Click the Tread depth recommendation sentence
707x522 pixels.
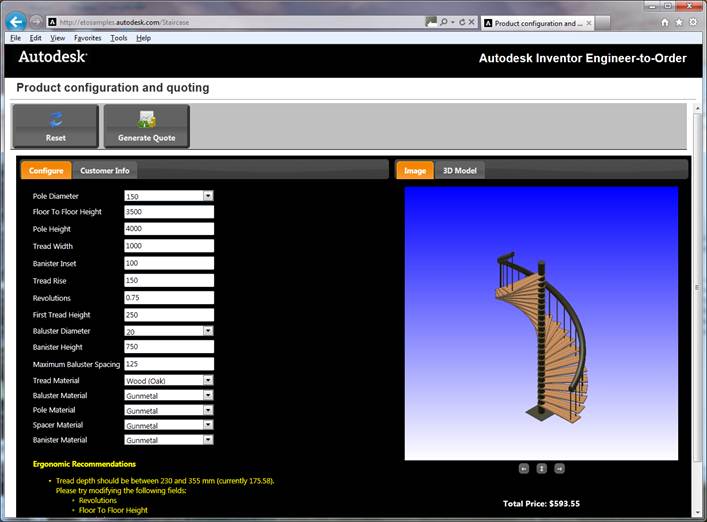(165, 481)
